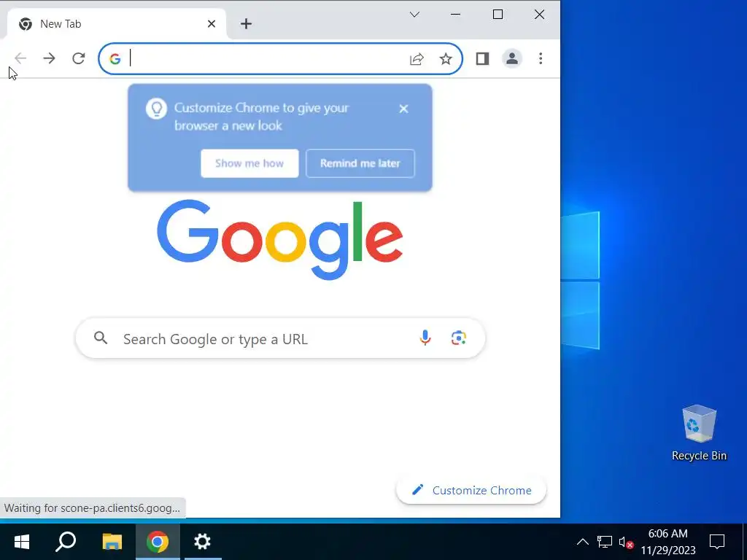Start voice search with the microphone icon
747x560 pixels.
coord(425,338)
